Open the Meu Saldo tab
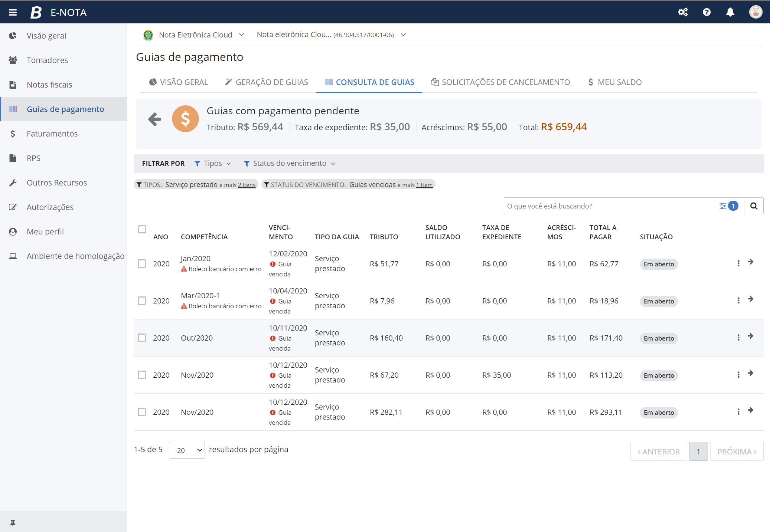Screen dimensions: 770x532 tap(615, 82)
